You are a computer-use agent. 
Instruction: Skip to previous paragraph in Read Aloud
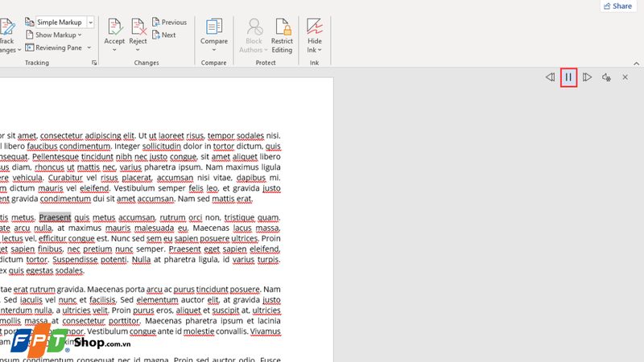pos(550,77)
